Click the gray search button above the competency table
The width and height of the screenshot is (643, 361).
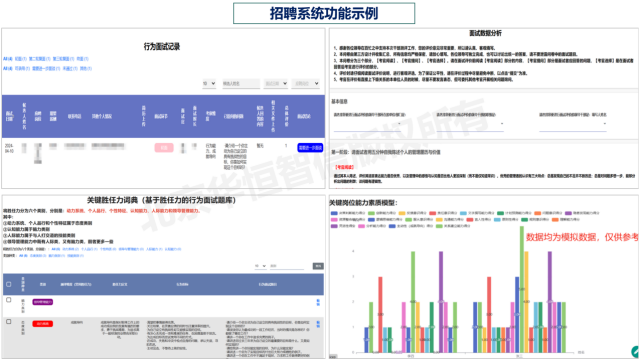point(318,266)
